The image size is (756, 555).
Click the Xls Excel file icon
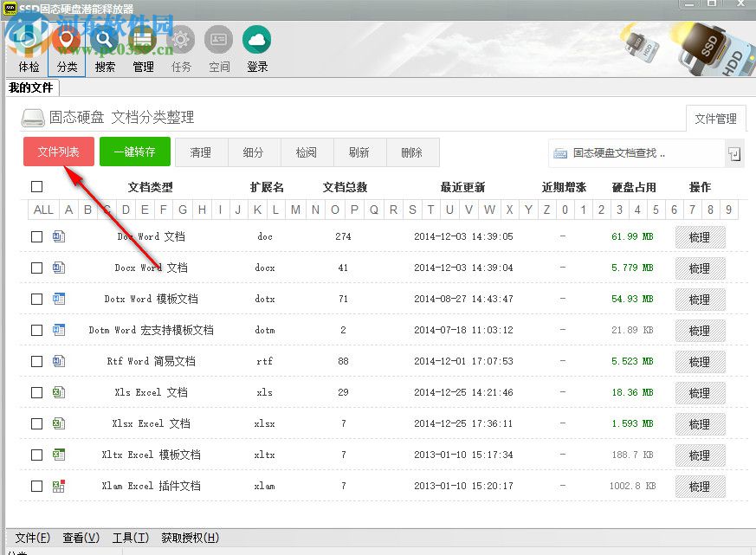pyautogui.click(x=59, y=392)
